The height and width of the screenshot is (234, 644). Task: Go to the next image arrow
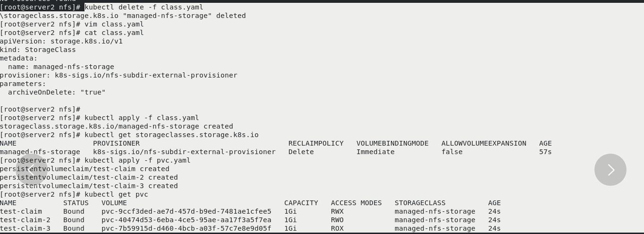[x=610, y=170]
